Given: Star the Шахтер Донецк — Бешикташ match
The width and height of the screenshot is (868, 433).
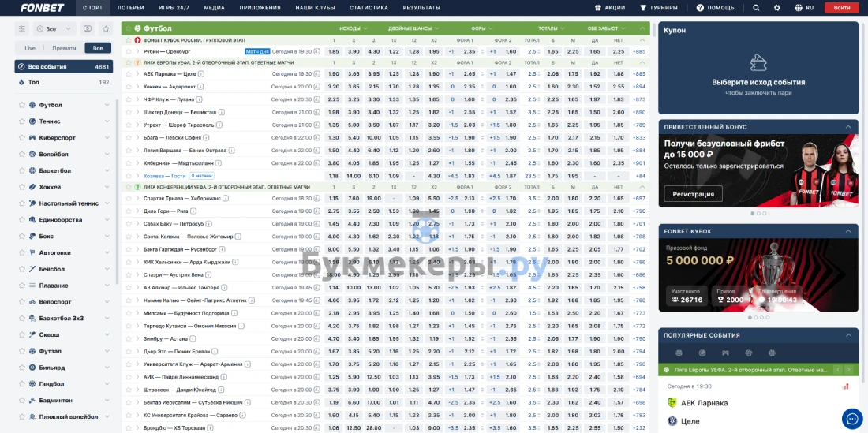Looking at the screenshot, I should (129, 112).
